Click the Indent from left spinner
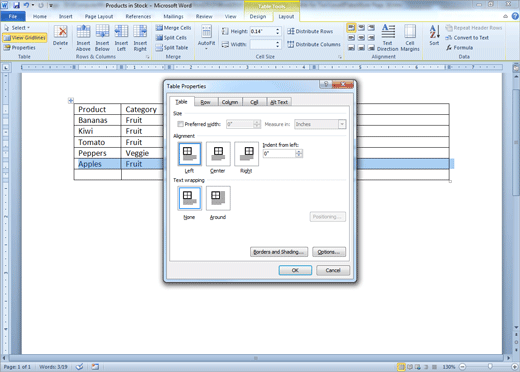The width and height of the screenshot is (520, 372). click(299, 153)
